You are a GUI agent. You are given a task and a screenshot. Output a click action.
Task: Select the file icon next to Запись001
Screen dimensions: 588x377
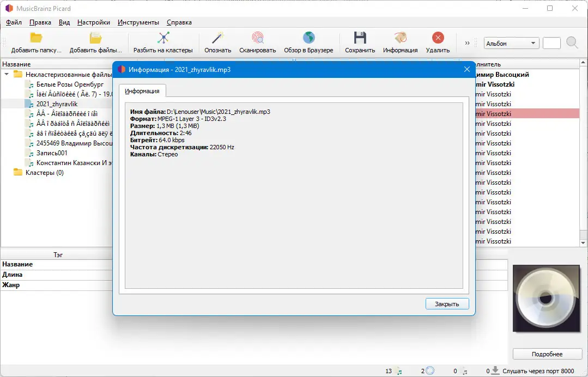(31, 153)
